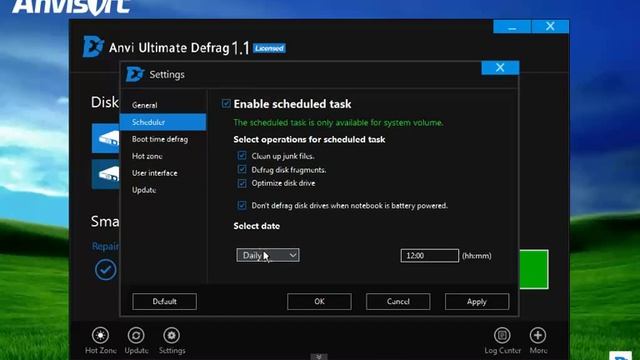Select the Scheduler settings tab

[x=163, y=122]
